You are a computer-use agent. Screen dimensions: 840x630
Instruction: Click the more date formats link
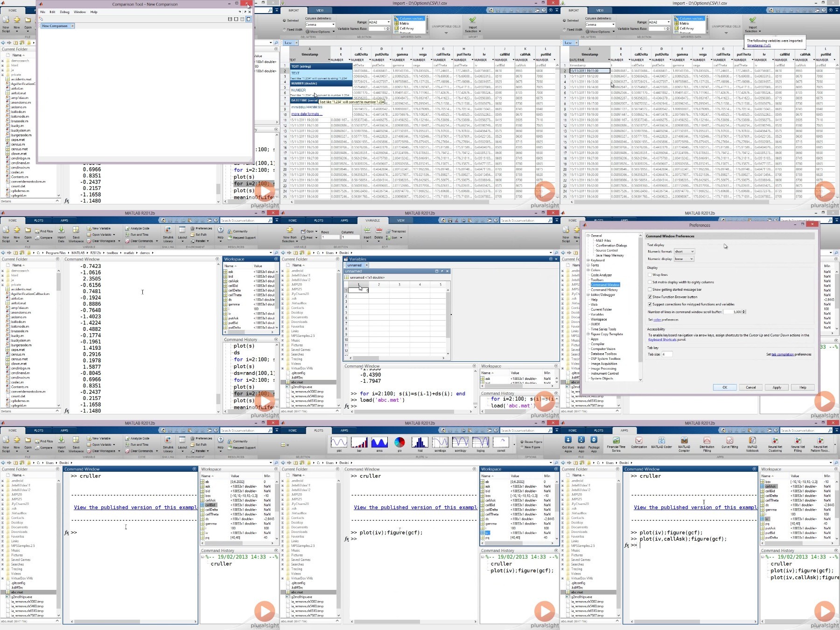tap(307, 114)
